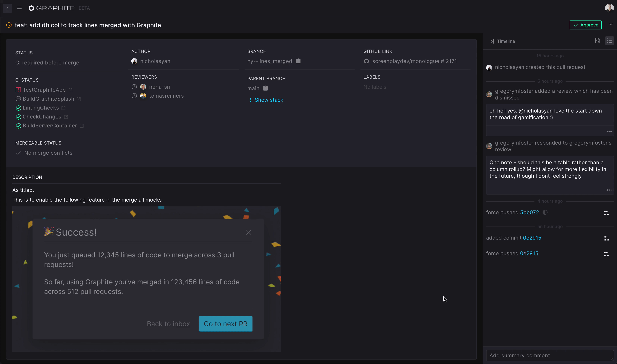Open TestGraphiteApp CI check external link
617x364 pixels.
click(70, 90)
